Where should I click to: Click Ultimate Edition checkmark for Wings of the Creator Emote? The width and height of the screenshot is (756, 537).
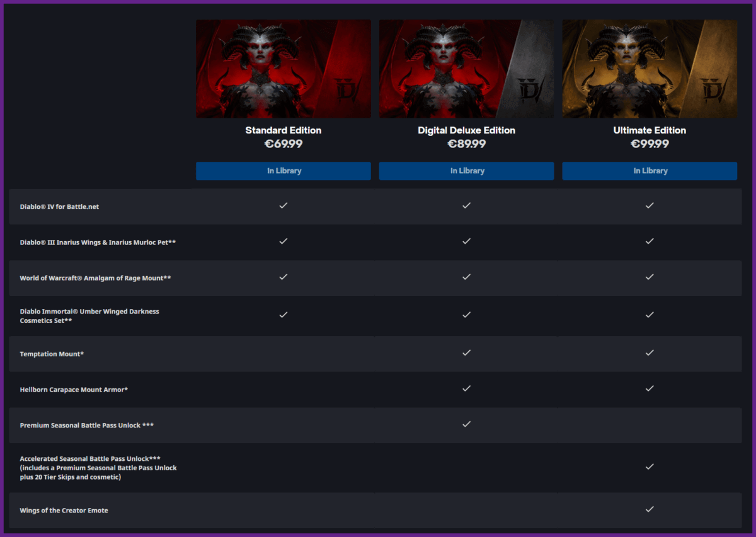650,509
